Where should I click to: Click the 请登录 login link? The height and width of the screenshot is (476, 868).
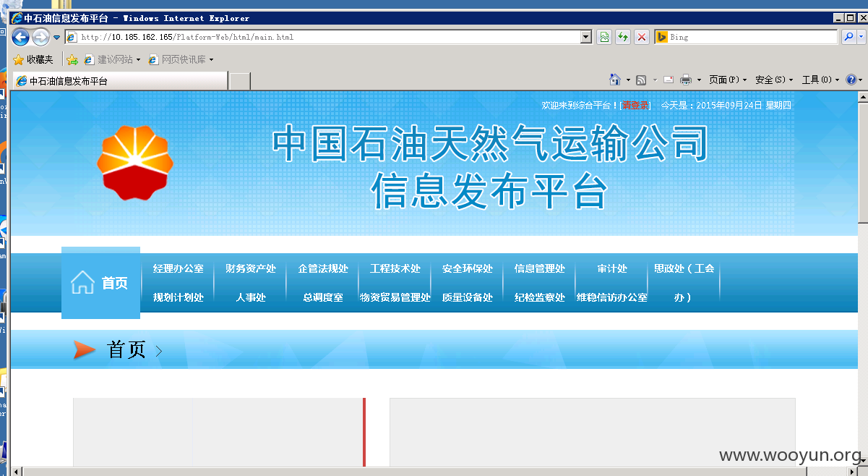pos(636,106)
